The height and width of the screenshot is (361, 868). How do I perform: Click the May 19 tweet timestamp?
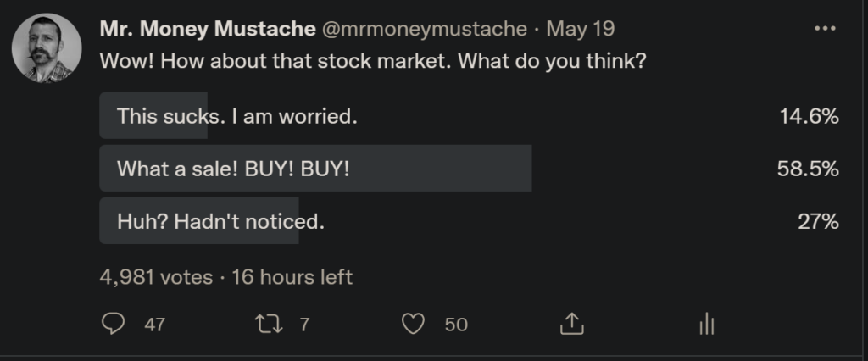click(x=581, y=29)
